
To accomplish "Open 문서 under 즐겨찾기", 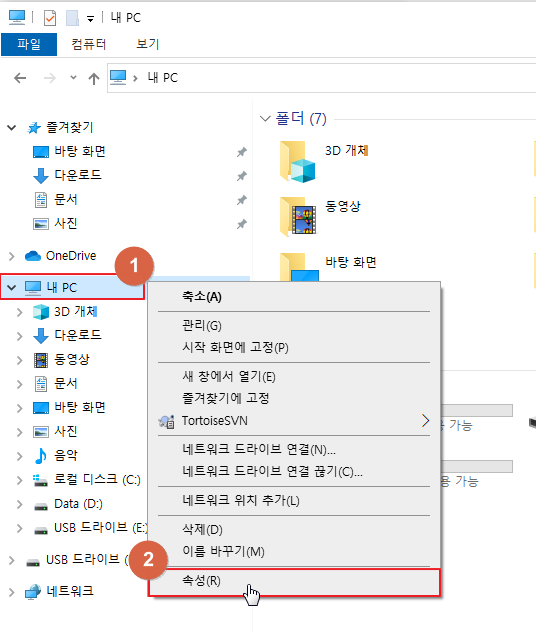I will 66,199.
